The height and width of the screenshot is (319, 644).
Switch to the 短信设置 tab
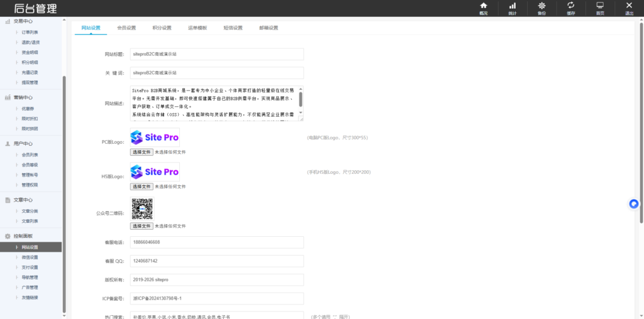[x=233, y=28]
